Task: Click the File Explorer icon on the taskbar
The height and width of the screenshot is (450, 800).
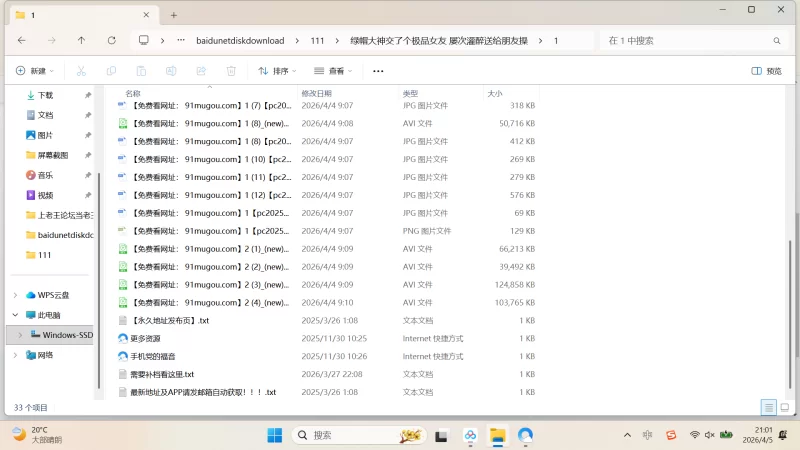Action: coord(497,435)
